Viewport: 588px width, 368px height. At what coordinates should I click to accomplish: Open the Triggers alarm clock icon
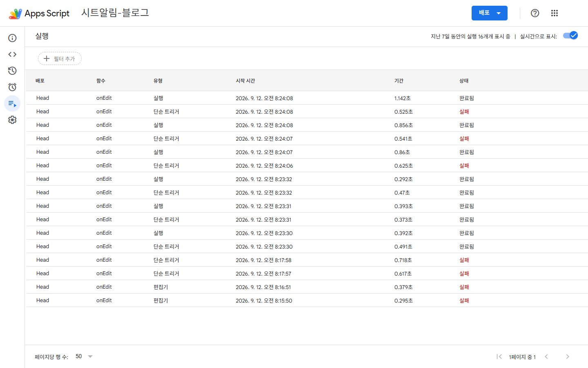[12, 87]
